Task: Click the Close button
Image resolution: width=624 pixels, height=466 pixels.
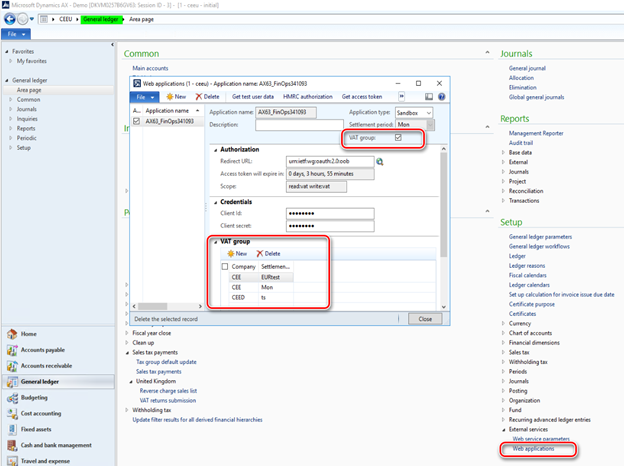Action: point(425,319)
